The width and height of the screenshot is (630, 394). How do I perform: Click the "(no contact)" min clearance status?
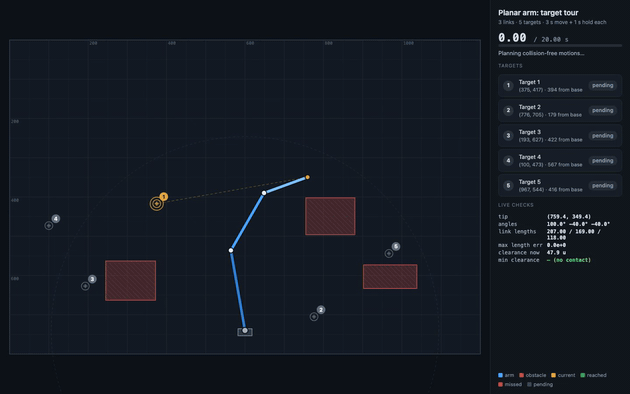coord(572,260)
